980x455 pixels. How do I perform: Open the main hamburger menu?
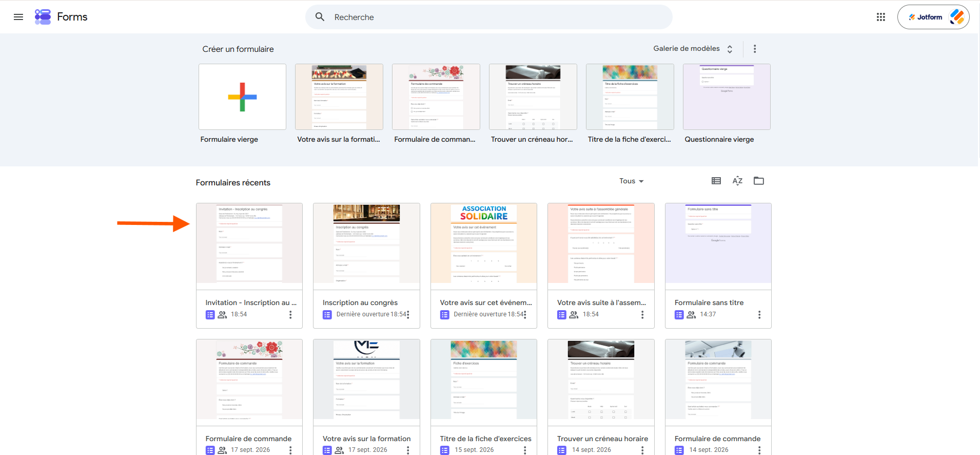tap(18, 17)
